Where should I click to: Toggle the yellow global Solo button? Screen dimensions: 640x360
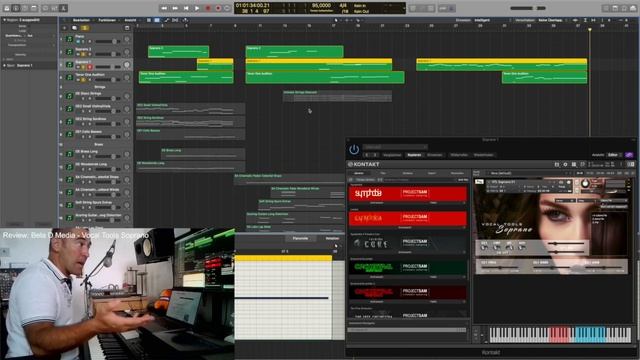pyautogui.click(x=84, y=28)
